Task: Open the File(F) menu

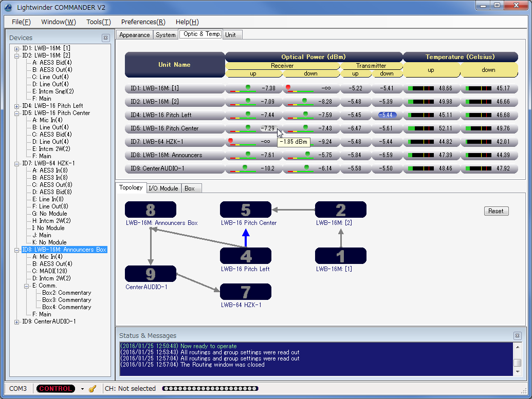Action: [21, 22]
